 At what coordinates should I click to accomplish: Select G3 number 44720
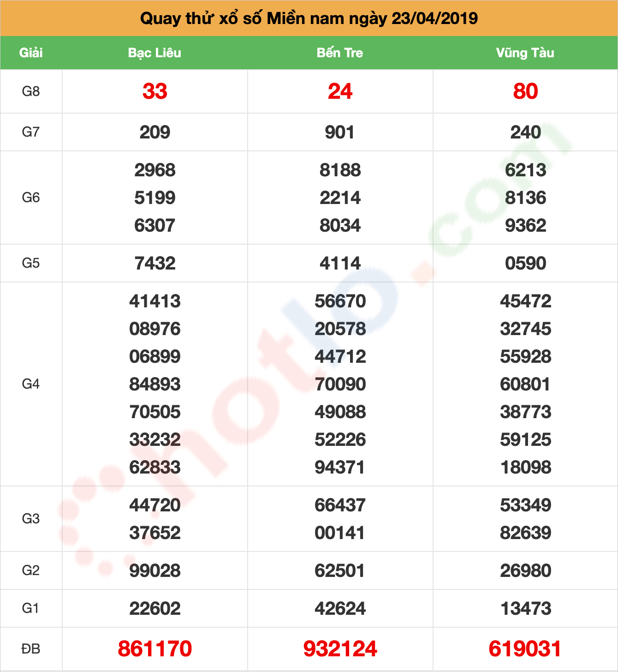[x=154, y=505]
